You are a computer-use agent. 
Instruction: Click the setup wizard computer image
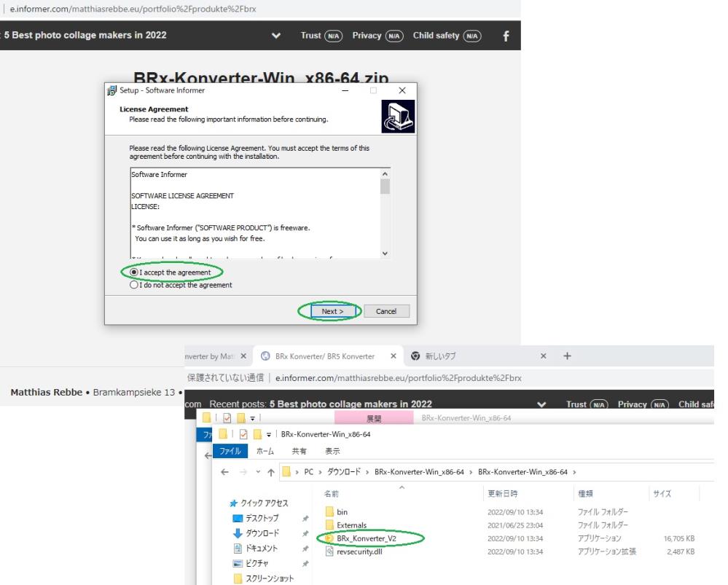398,117
